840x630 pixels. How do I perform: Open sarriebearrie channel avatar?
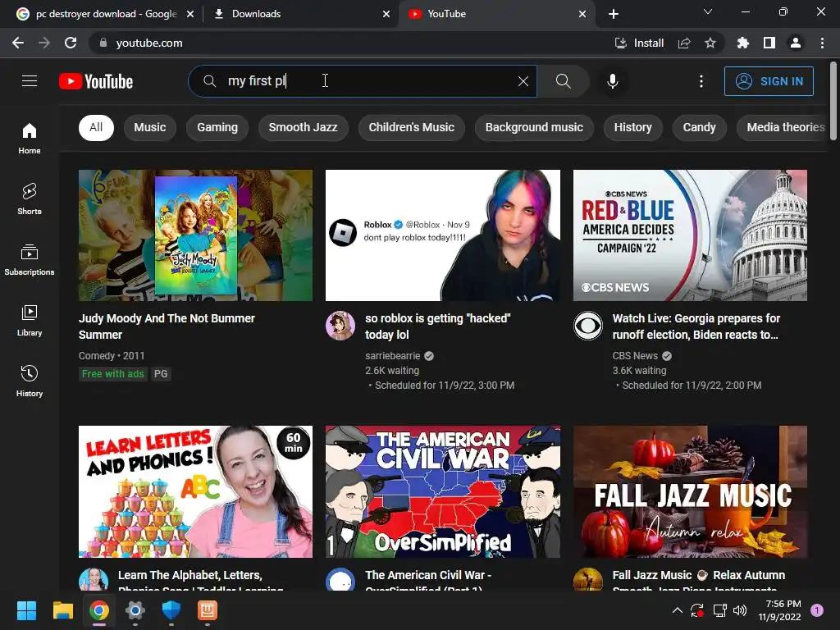click(340, 325)
